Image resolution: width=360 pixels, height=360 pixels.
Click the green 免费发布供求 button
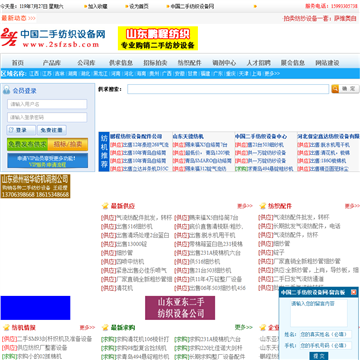[x=27, y=144]
